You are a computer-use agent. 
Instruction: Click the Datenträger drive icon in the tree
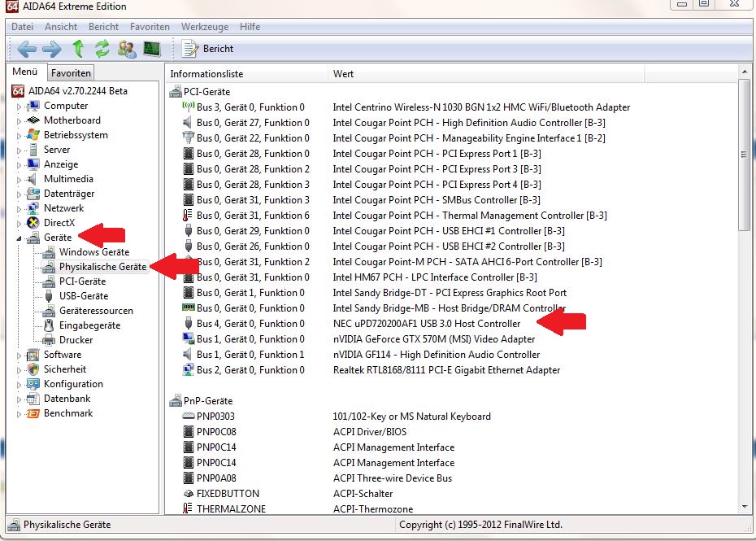[33, 194]
